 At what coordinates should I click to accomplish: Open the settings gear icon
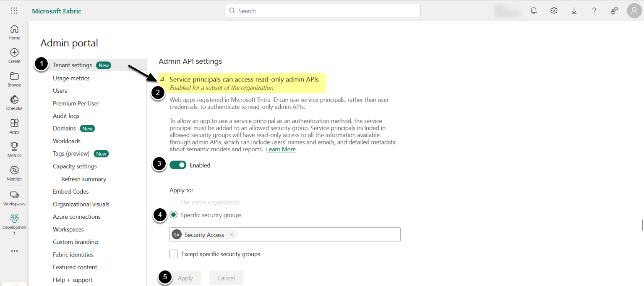[554, 11]
